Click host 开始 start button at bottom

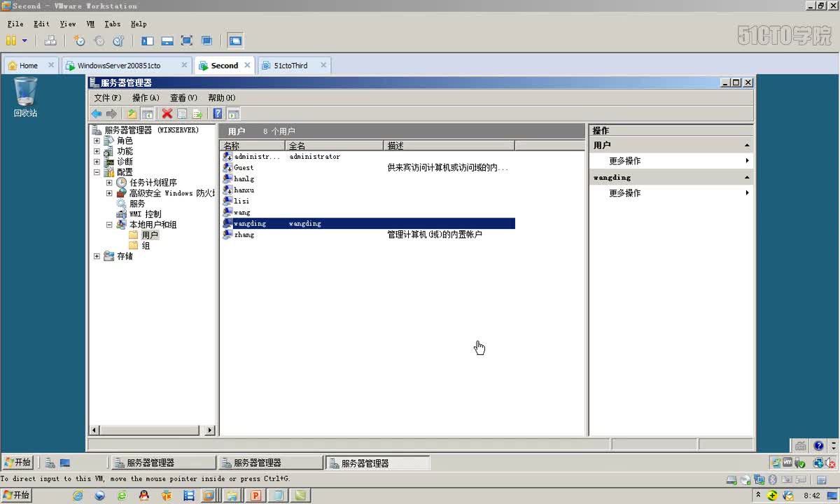coord(17,495)
